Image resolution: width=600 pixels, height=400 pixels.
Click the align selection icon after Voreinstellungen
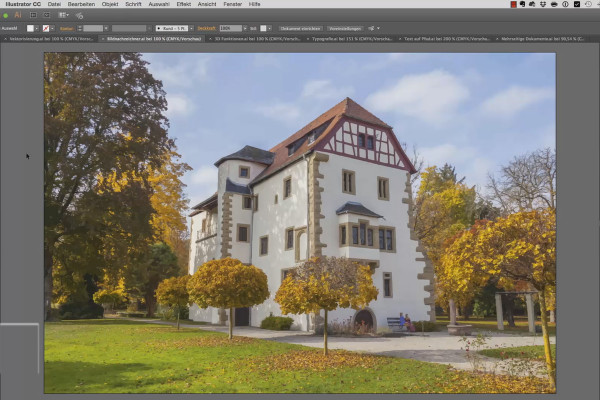[371, 28]
